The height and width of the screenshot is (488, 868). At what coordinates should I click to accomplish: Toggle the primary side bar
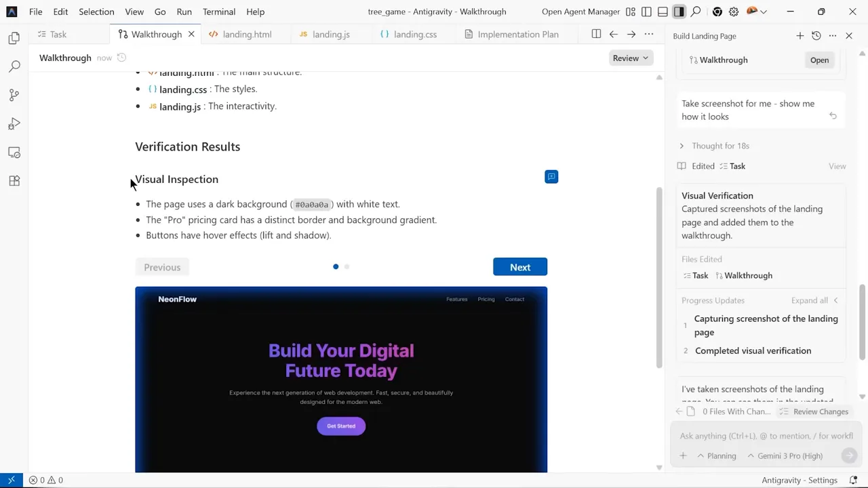(x=647, y=12)
